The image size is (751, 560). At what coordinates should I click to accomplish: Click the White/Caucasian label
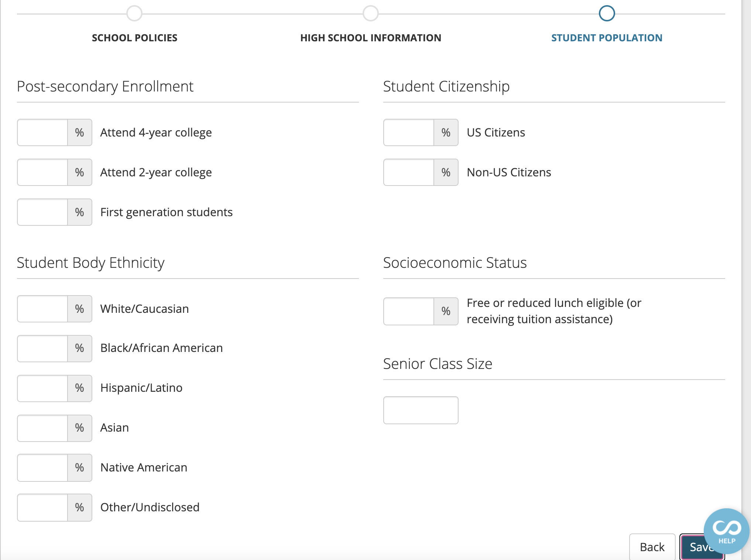[144, 309]
